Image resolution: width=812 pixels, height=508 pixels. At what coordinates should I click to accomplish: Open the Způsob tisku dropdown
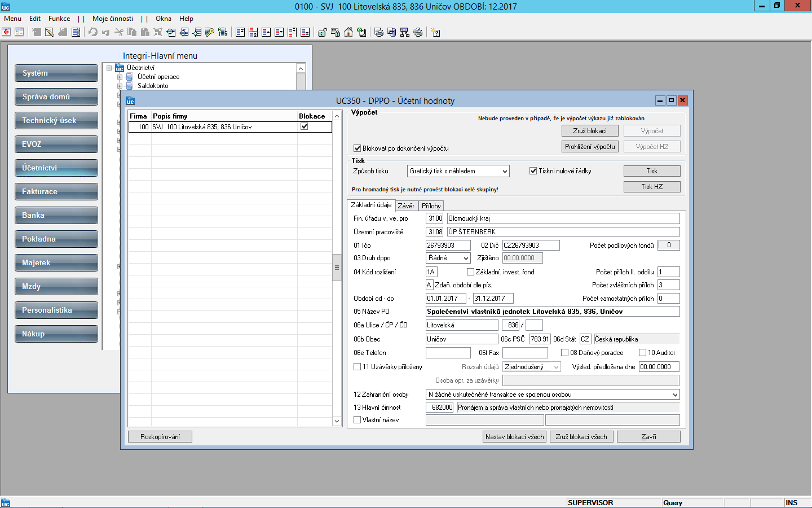click(x=505, y=171)
